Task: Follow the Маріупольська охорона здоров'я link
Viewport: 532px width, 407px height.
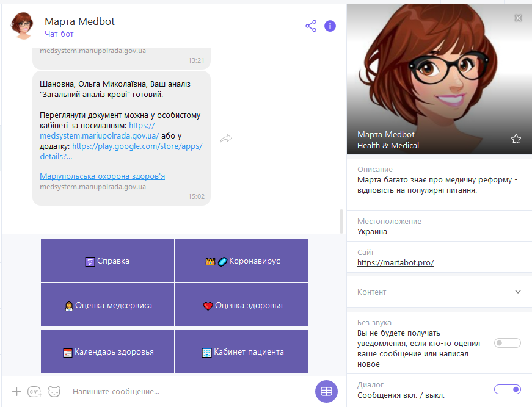Action: pyautogui.click(x=102, y=176)
